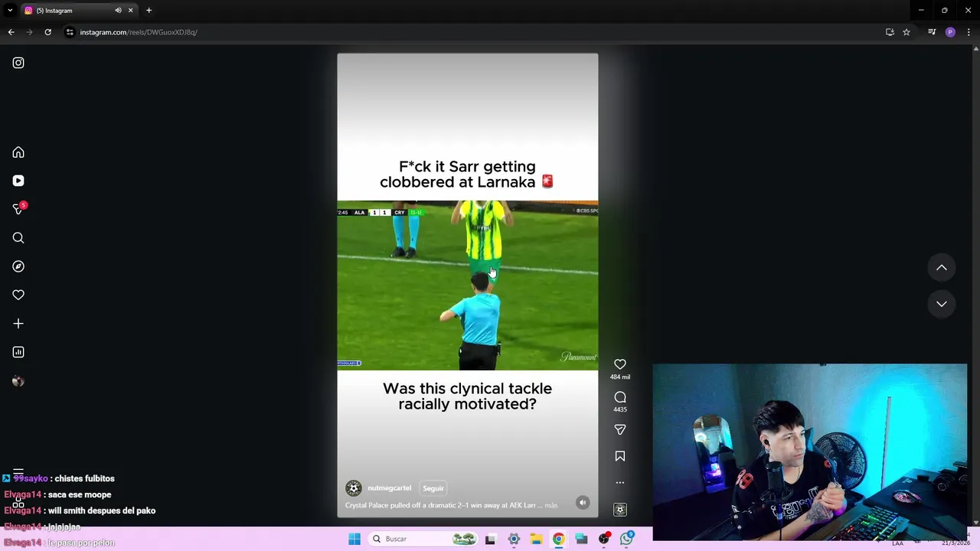980x551 pixels.
Task: Open File Explorer from taskbar
Action: point(536,539)
